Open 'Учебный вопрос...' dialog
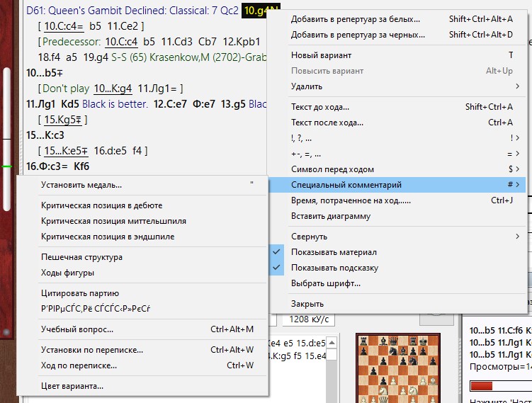532x403 pixels. (x=77, y=329)
